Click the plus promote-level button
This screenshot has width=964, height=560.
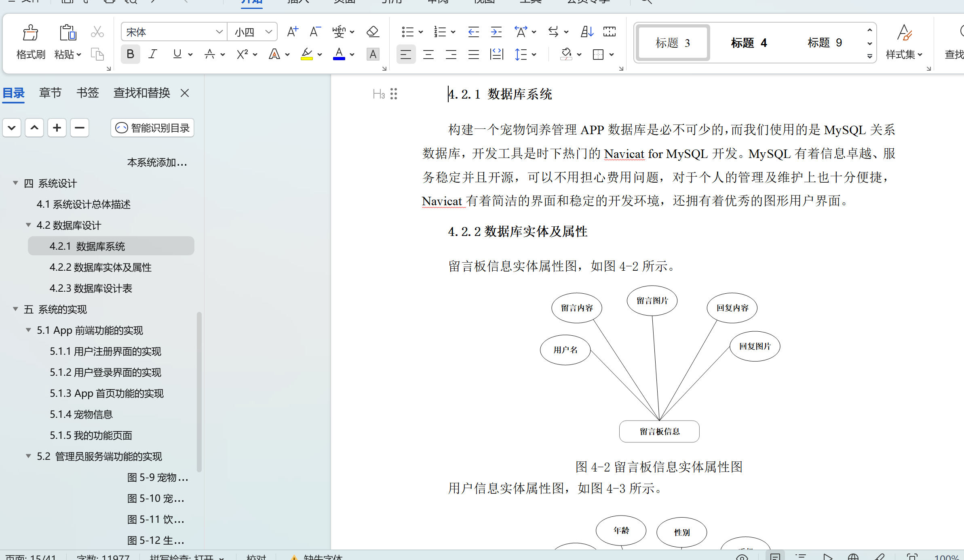pos(57,128)
